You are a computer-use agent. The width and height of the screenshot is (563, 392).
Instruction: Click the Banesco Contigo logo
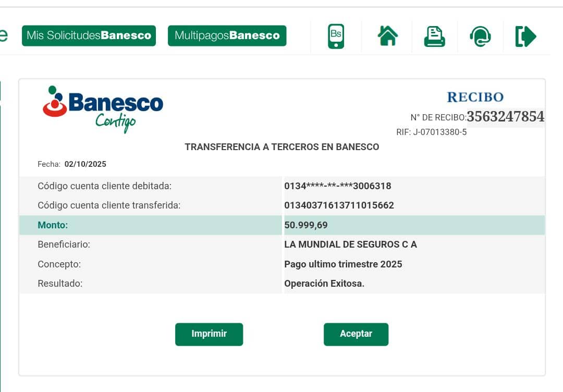tap(103, 108)
